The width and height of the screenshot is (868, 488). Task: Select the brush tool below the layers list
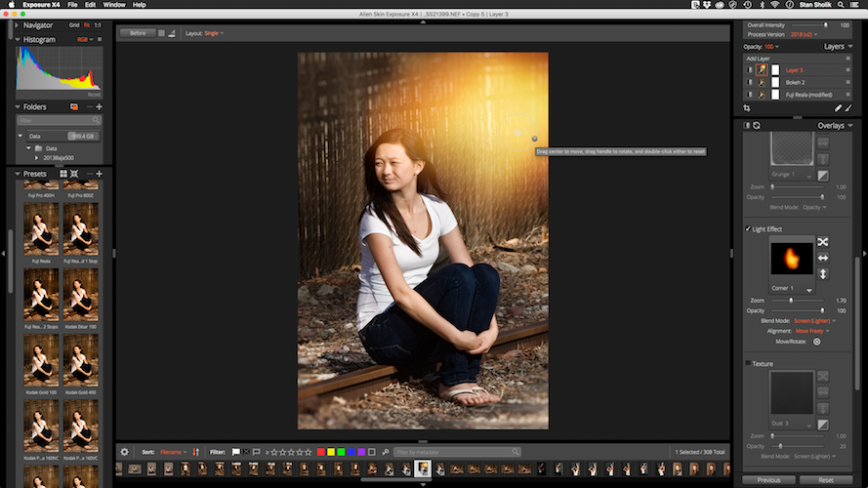848,108
